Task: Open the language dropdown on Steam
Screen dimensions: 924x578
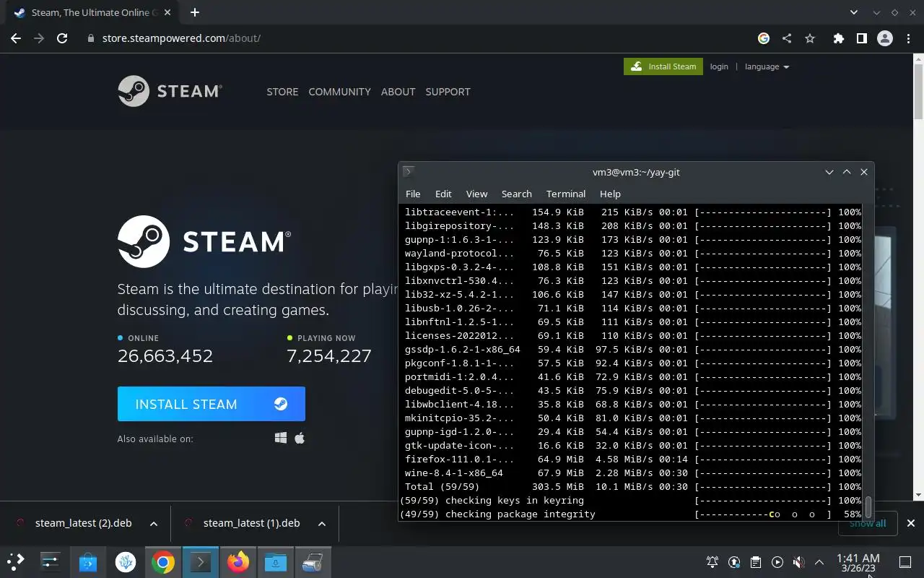Action: coord(767,66)
